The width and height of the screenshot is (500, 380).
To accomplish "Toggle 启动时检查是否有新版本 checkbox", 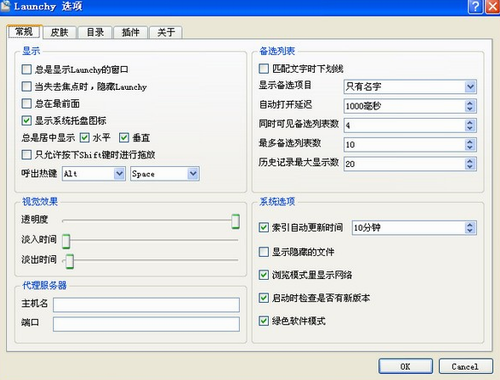I will pyautogui.click(x=264, y=298).
